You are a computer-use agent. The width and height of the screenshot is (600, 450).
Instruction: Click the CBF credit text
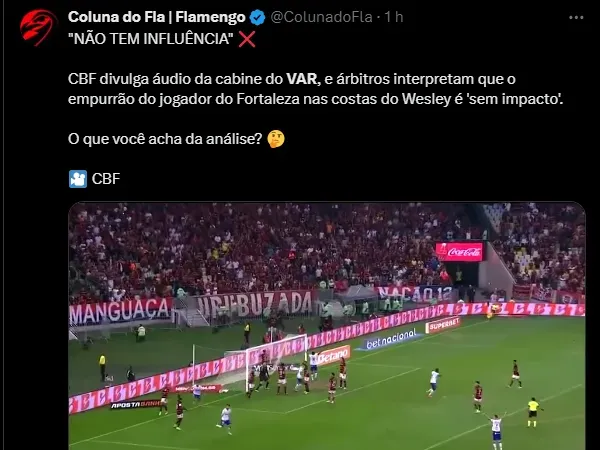coord(106,179)
